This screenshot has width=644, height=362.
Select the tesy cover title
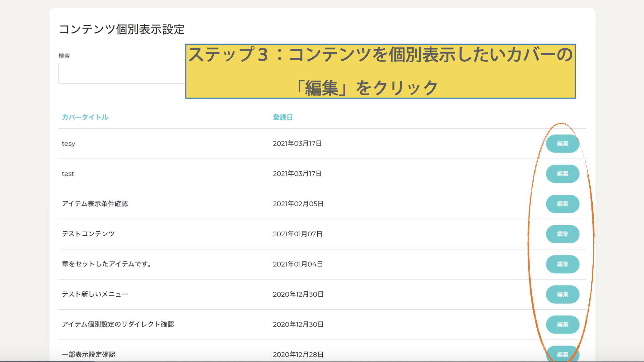68,143
